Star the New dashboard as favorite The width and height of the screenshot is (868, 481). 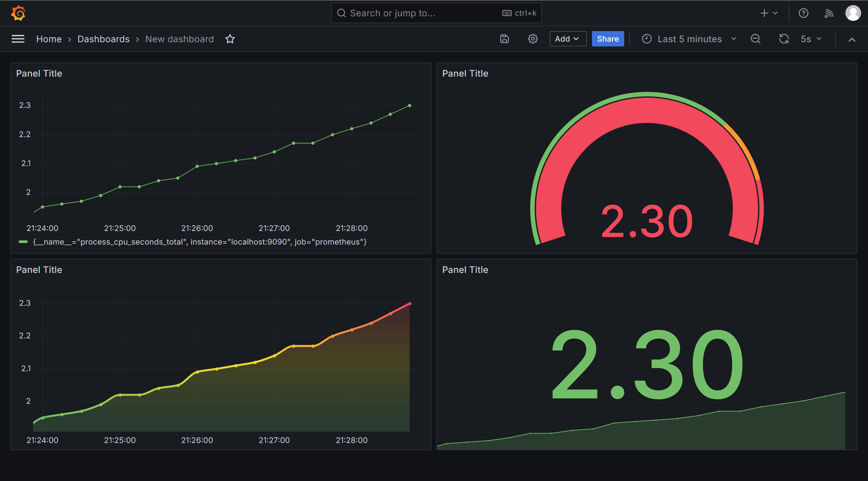coord(230,39)
